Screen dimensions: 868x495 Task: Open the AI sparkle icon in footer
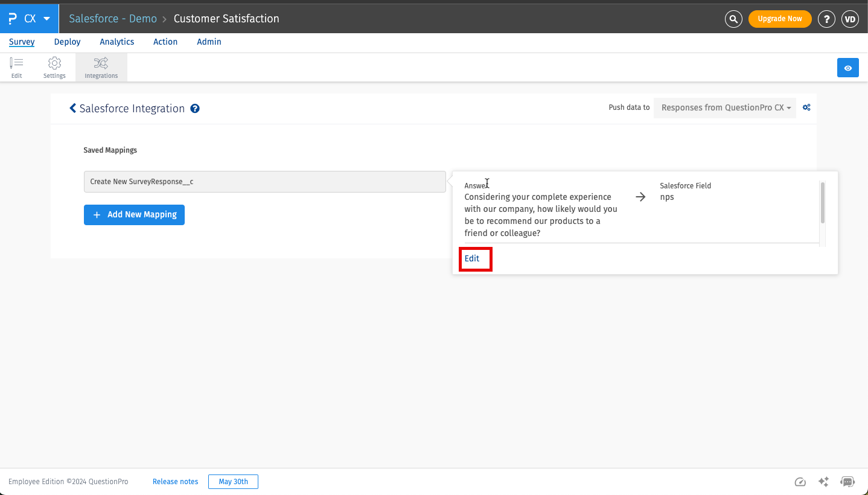point(823,482)
